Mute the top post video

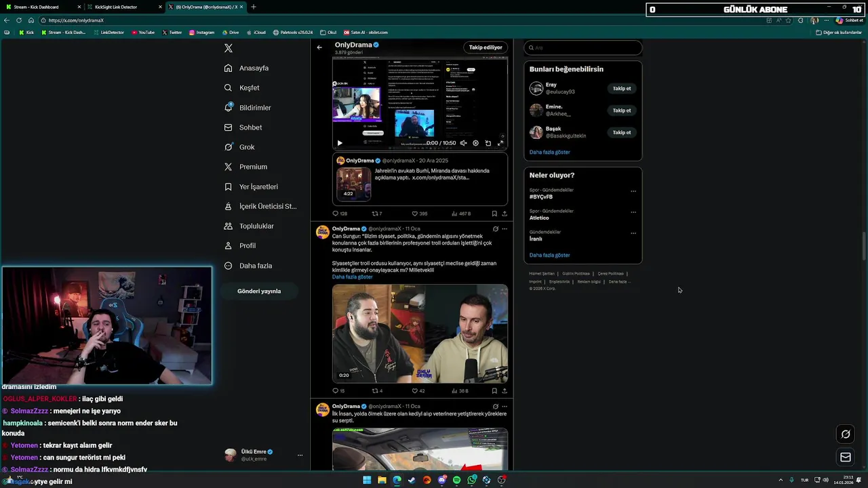463,143
